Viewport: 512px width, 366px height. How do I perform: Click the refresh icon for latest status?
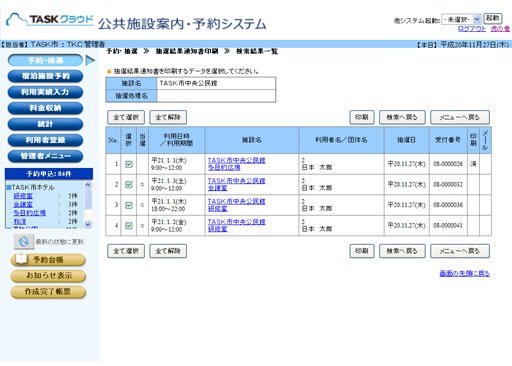(24, 241)
